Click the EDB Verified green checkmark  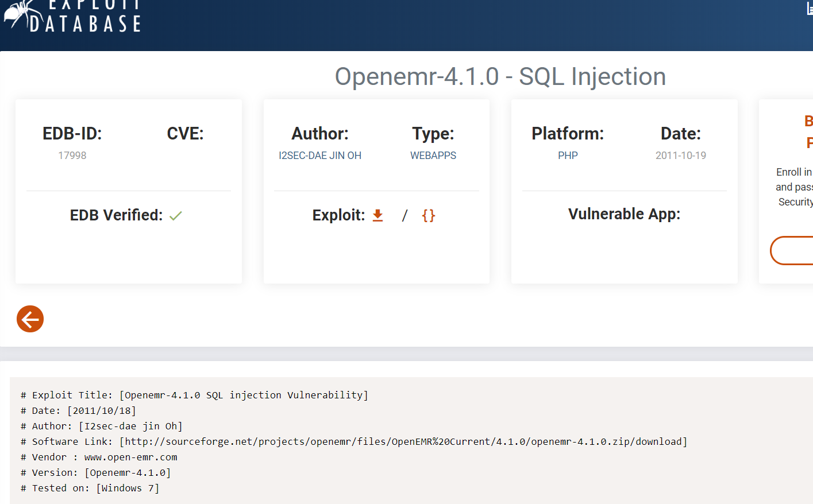(176, 216)
